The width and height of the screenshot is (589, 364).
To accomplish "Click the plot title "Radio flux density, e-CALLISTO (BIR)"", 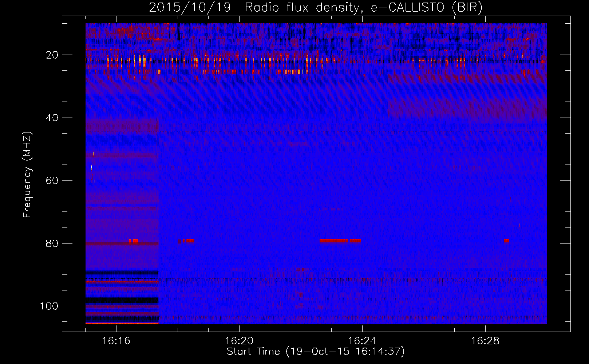I will (x=363, y=8).
